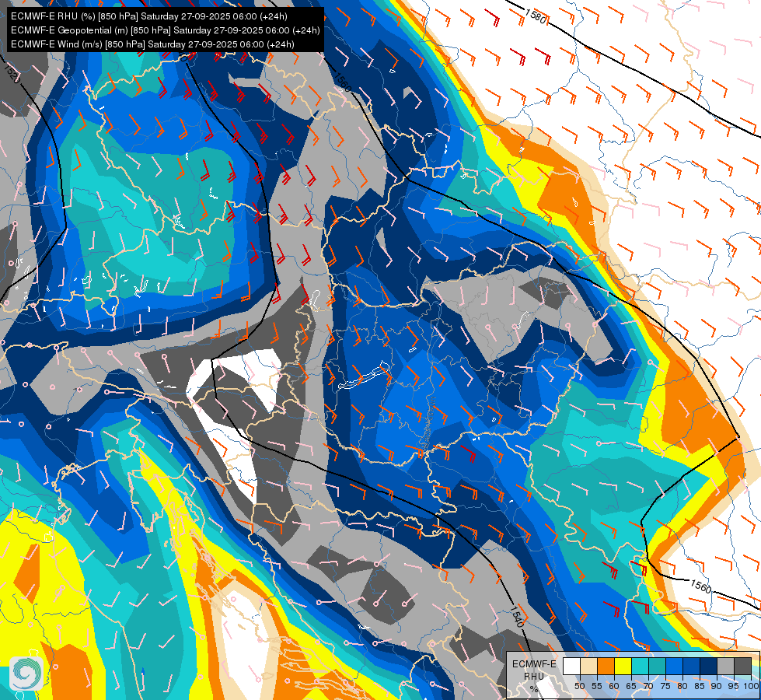Click the swirl logo in the bottom-left corner

point(26,674)
